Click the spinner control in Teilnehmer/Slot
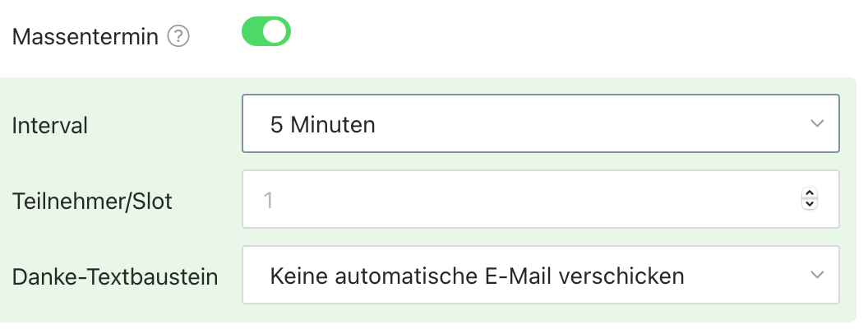868x334 pixels. pos(810,199)
